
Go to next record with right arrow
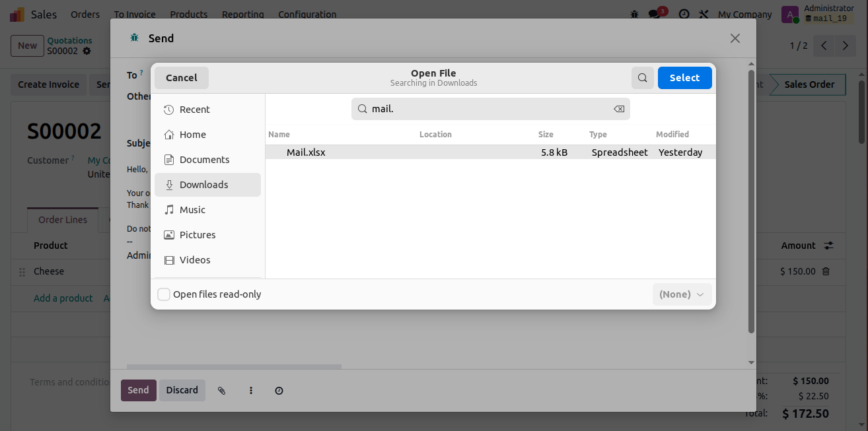pyautogui.click(x=845, y=46)
